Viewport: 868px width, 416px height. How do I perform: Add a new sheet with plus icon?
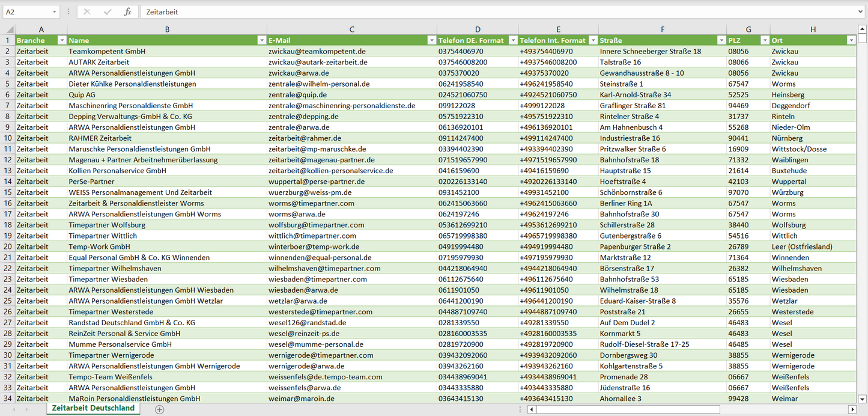(x=159, y=409)
